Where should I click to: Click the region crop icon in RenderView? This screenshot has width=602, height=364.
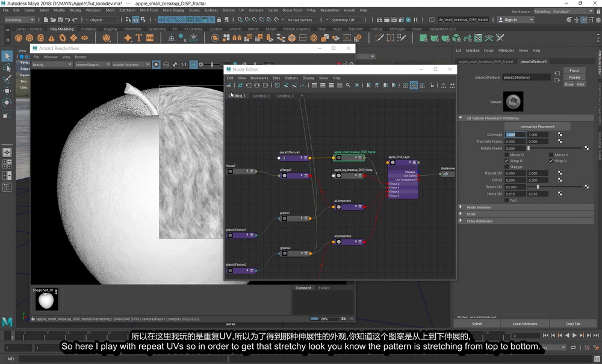coord(193,64)
